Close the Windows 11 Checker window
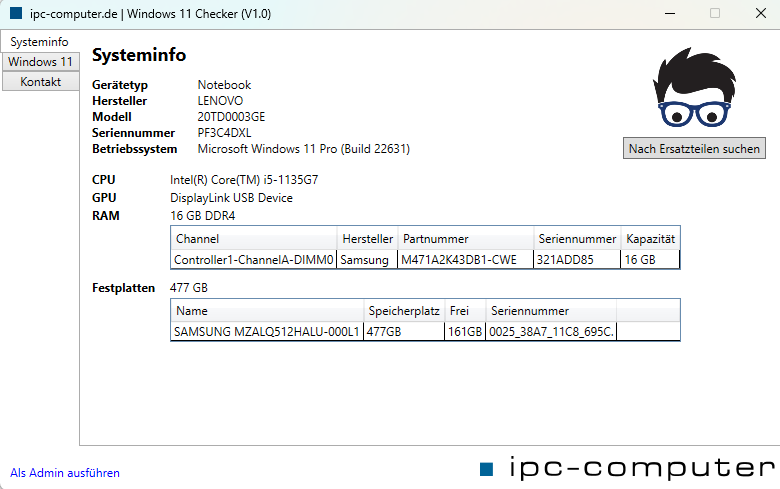The height and width of the screenshot is (489, 780). [761, 13]
